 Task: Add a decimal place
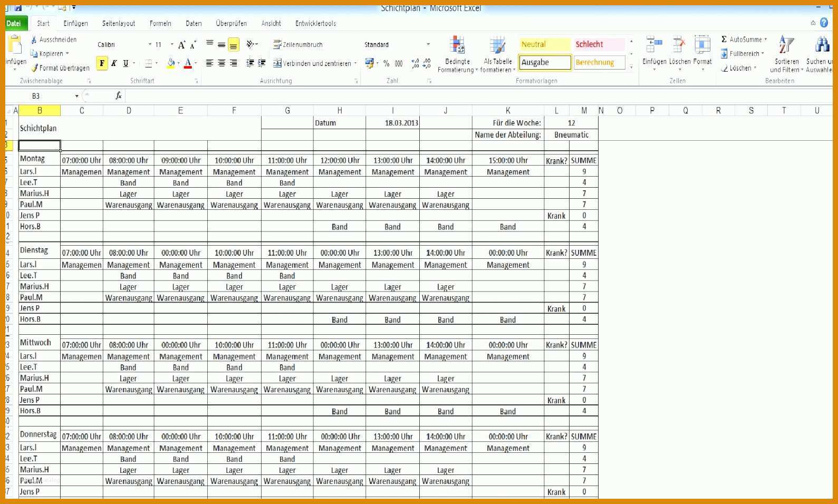(415, 63)
